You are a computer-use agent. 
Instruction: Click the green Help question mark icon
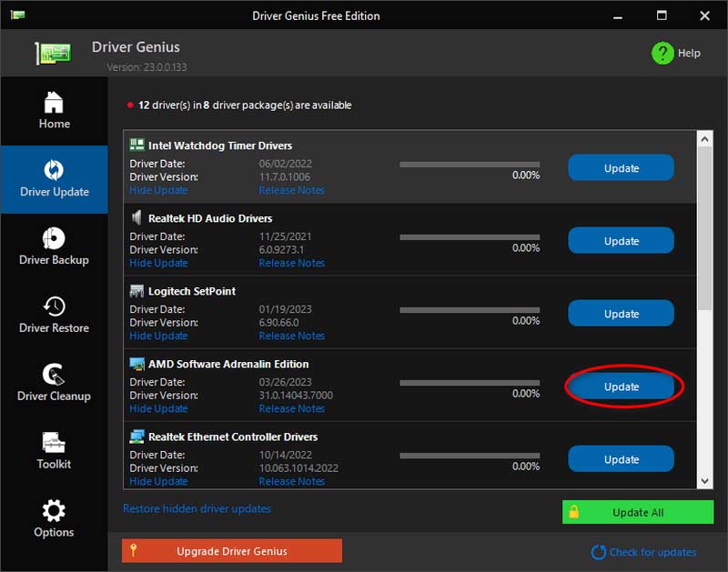coord(662,53)
